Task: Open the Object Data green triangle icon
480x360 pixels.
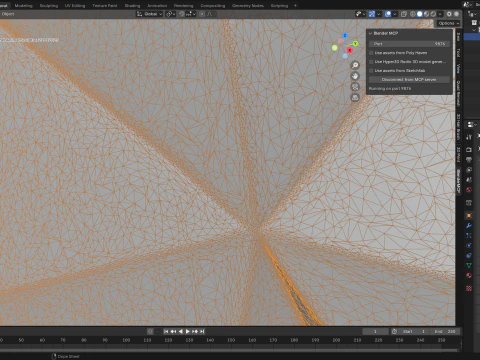Action: pos(469,266)
